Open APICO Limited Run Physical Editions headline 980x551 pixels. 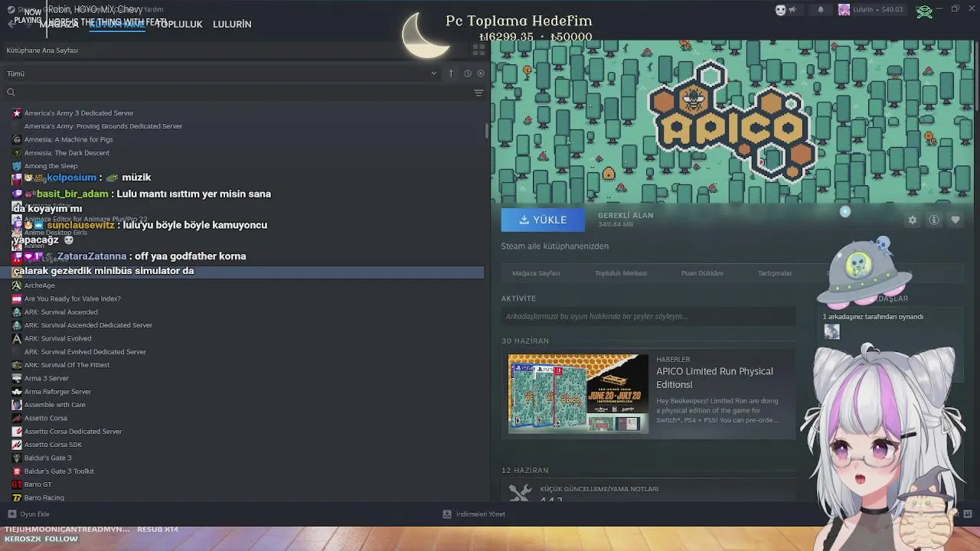pos(714,378)
